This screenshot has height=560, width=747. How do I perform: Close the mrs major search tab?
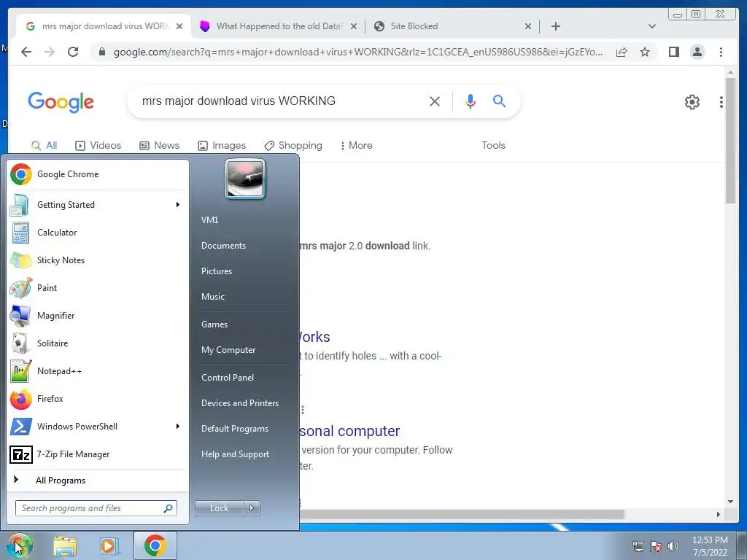pos(179,26)
